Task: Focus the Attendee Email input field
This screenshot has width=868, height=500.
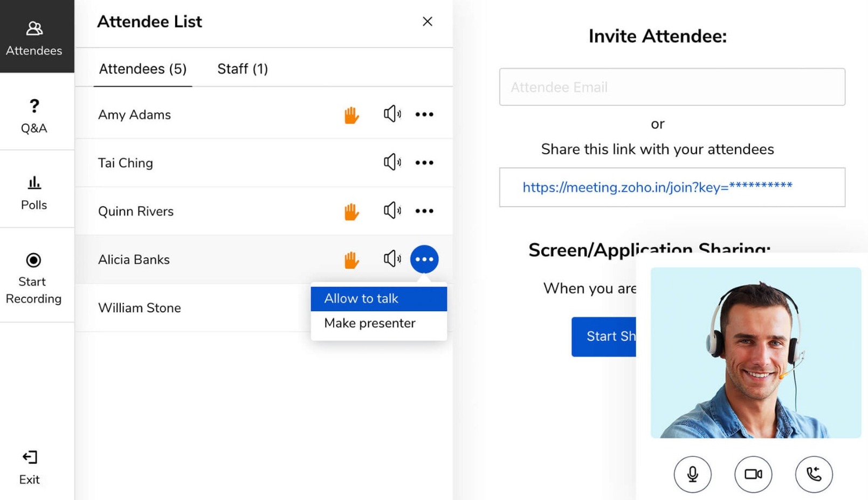Action: point(672,87)
